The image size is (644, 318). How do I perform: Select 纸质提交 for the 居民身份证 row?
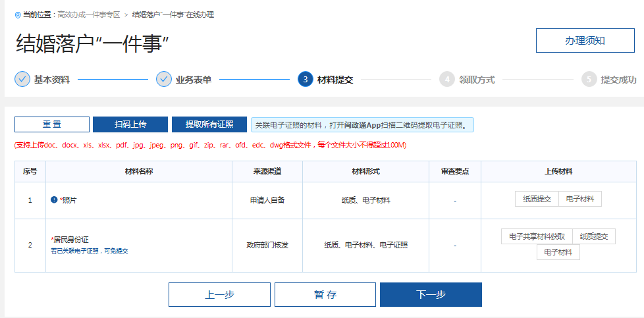coord(594,236)
